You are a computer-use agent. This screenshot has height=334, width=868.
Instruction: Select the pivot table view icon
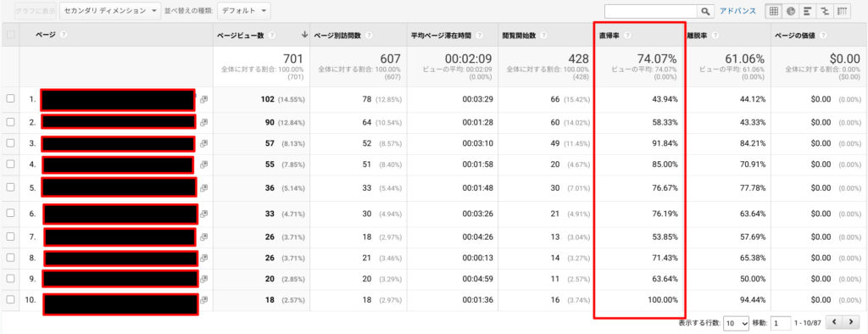click(842, 10)
